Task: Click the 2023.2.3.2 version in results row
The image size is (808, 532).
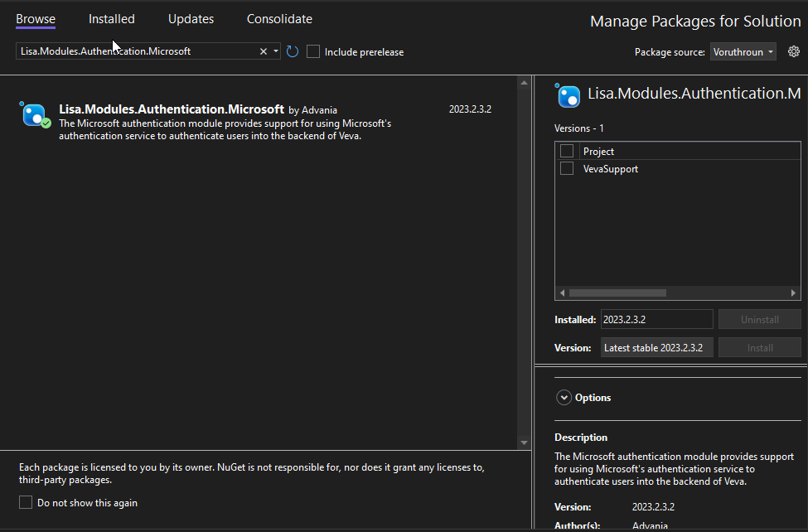Action: tap(470, 109)
